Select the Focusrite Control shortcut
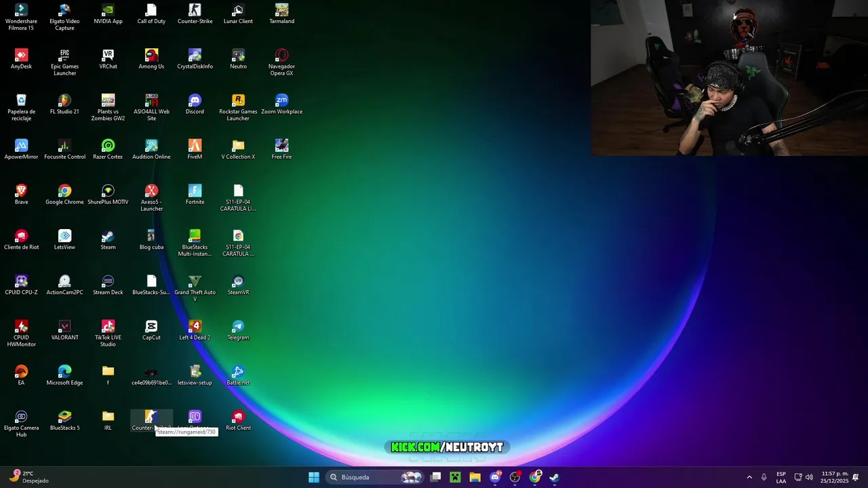Screen dimensions: 868x488 (x=64, y=149)
